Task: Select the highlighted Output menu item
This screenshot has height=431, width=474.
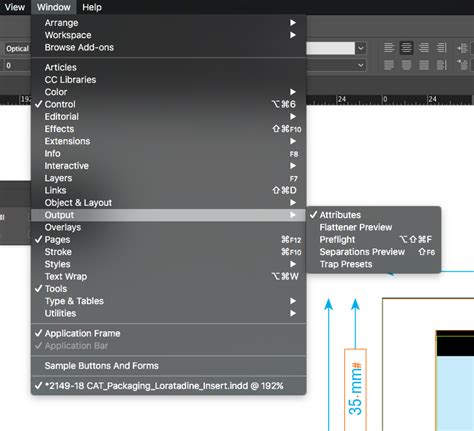Action: click(169, 215)
